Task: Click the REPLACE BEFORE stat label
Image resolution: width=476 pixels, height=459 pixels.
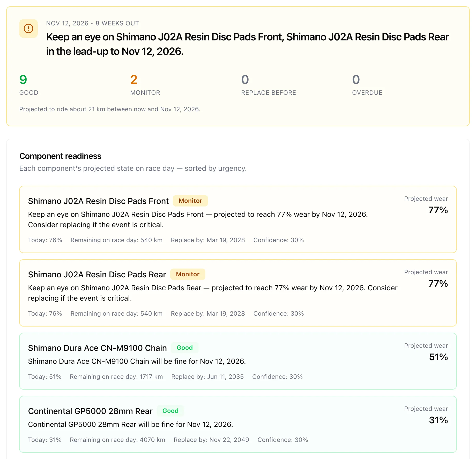Action: coord(269,93)
